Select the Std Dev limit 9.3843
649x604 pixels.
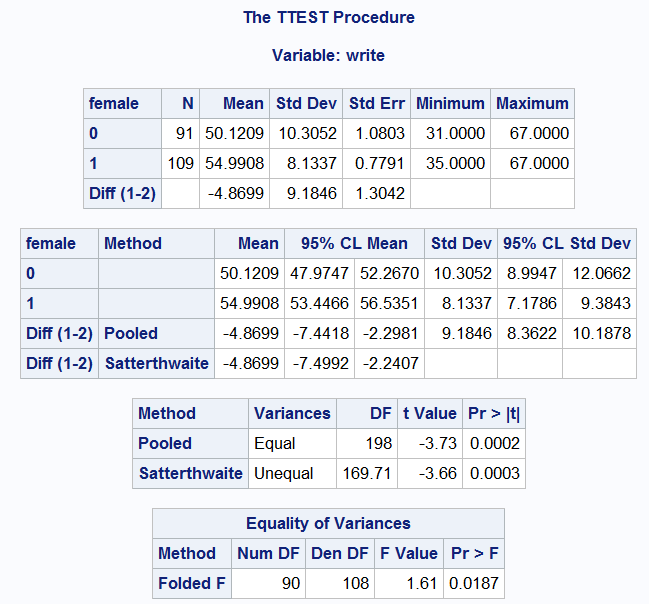[x=606, y=303]
